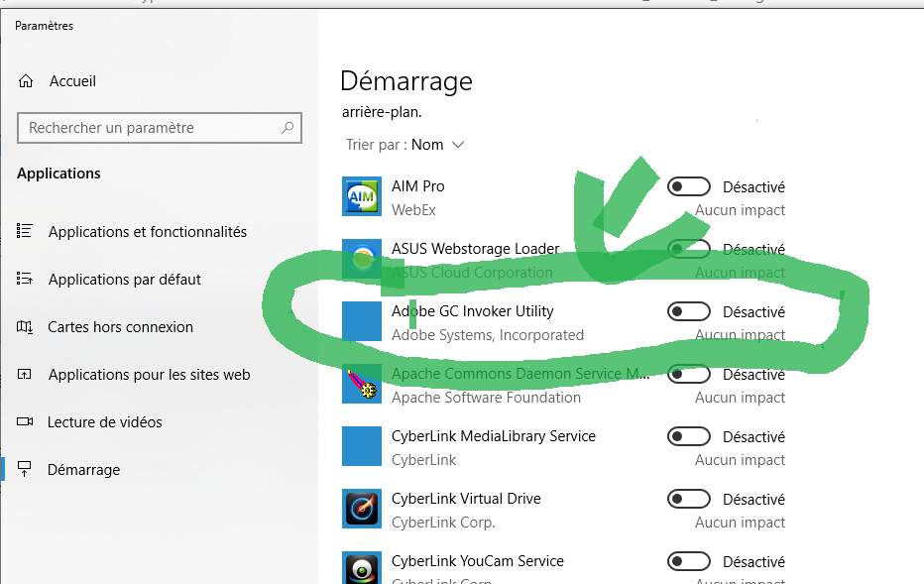Click the Adobe Systems, Incorporated publisher text
The image size is (924, 584).
coord(488,335)
